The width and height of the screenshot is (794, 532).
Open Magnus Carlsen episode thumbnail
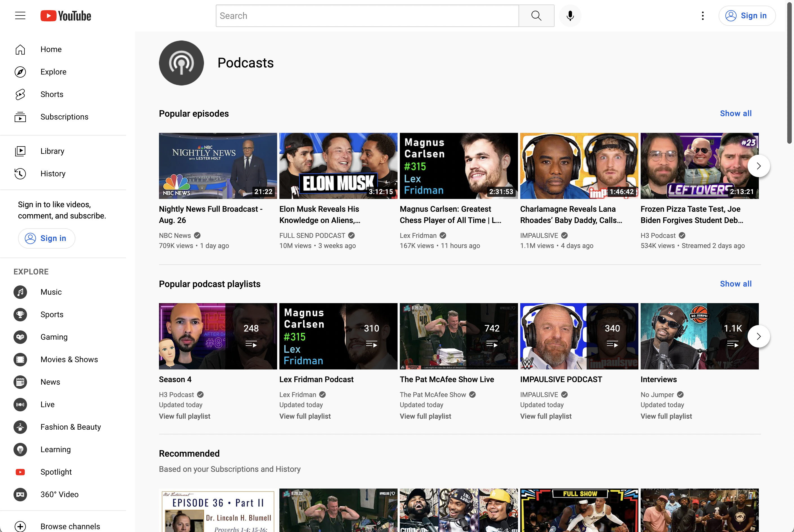pyautogui.click(x=459, y=166)
